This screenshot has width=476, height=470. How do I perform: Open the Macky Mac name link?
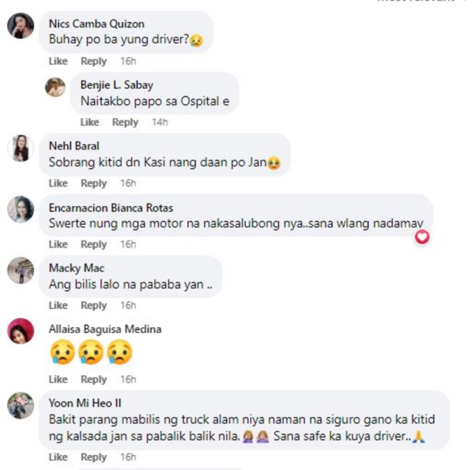point(77,268)
